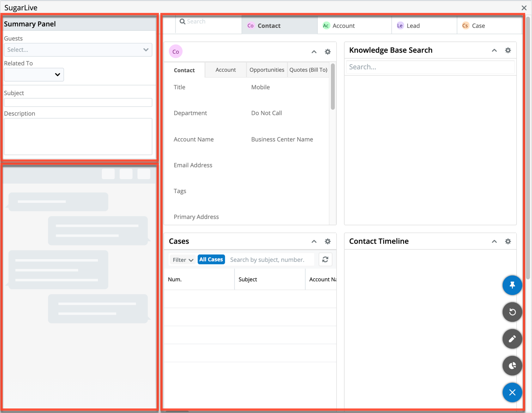Collapse the Knowledge Base Search panel
The image size is (532, 413).
tap(494, 50)
